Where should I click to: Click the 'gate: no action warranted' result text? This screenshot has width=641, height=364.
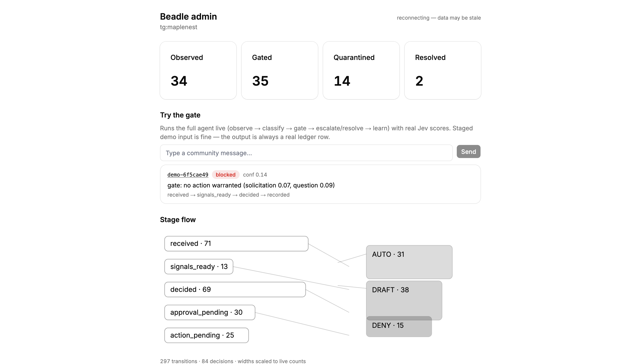click(x=251, y=185)
